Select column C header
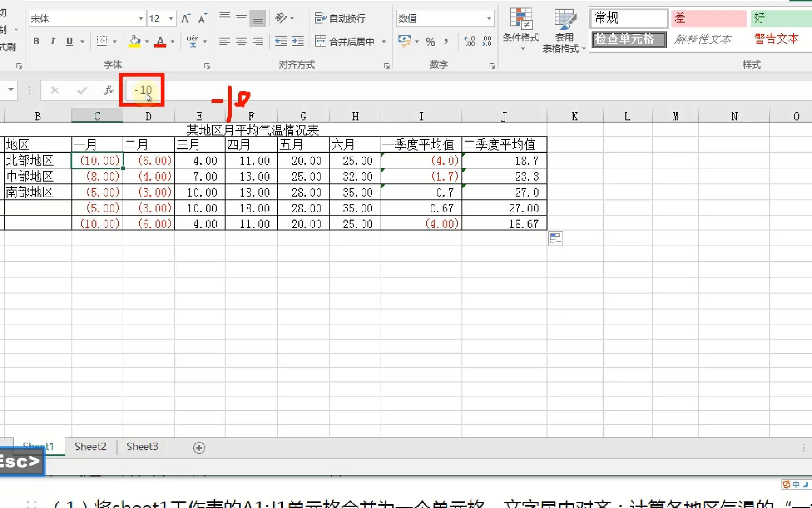The width and height of the screenshot is (812, 508). point(97,116)
